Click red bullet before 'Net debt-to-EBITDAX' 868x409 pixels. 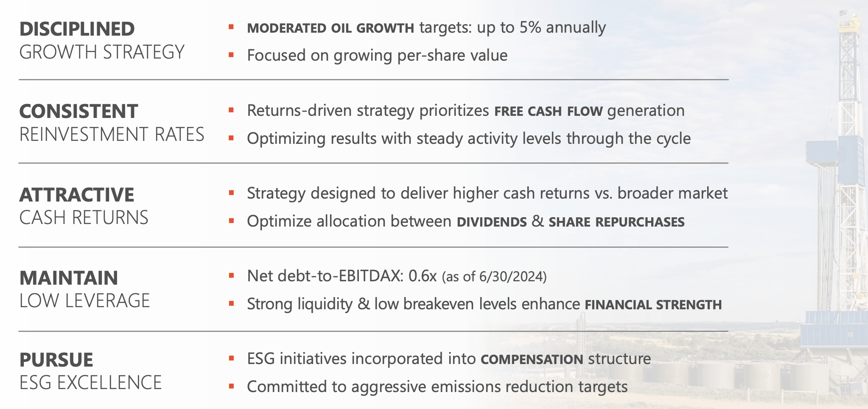pos(231,276)
